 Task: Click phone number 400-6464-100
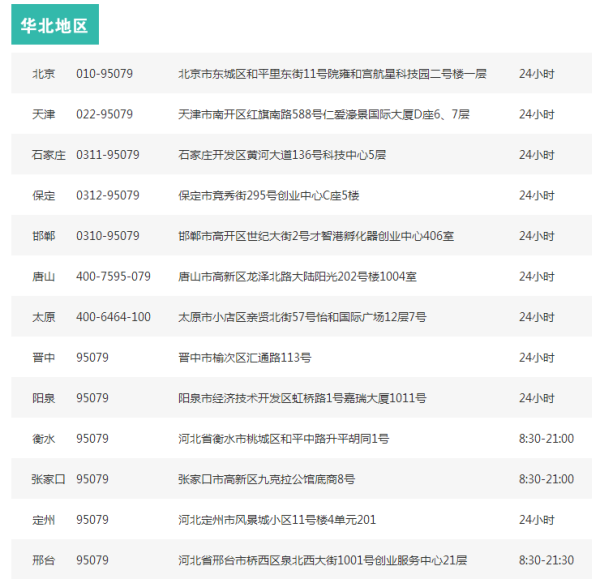coord(113,317)
